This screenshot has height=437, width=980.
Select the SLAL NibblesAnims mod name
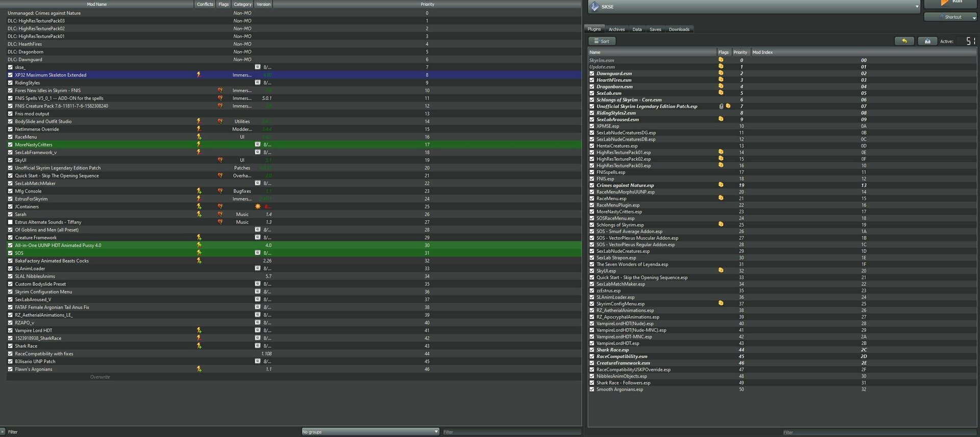click(x=35, y=276)
